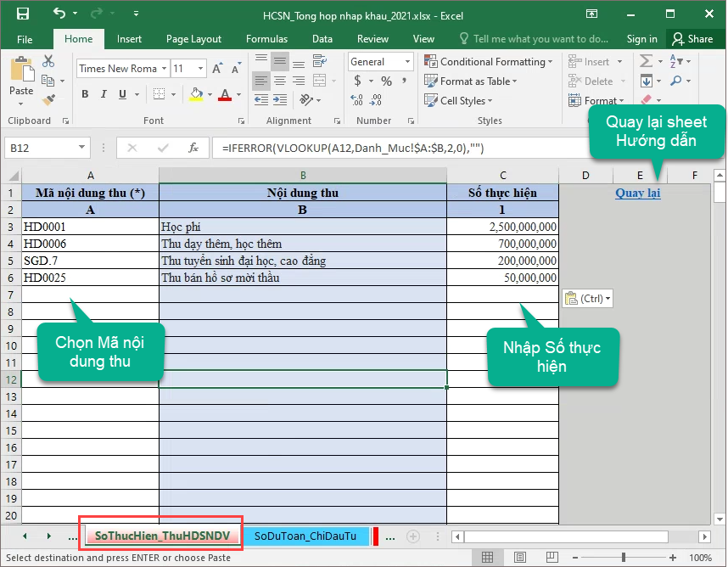Click the AutoSum sigma icon

[x=647, y=62]
